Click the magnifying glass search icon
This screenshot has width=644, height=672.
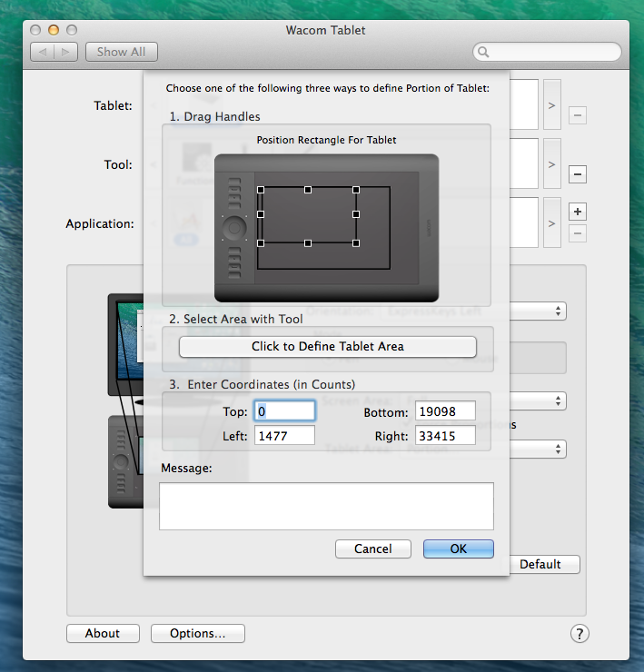point(483,52)
